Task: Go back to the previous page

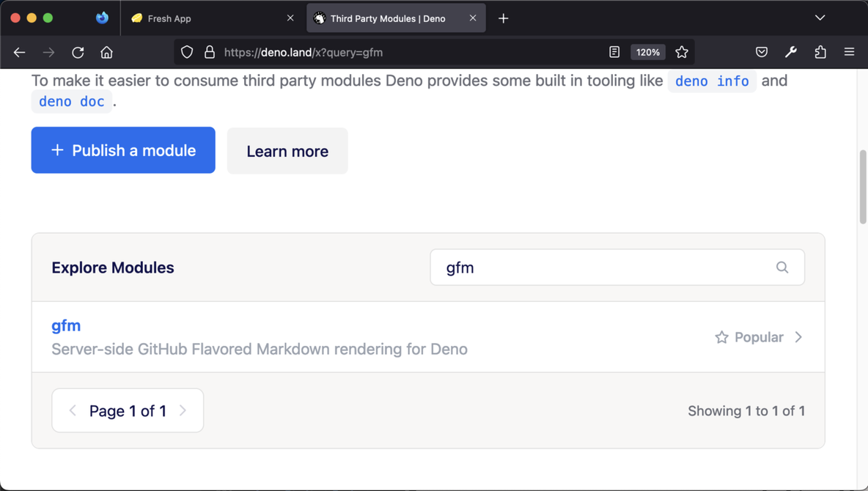Action: coord(19,52)
